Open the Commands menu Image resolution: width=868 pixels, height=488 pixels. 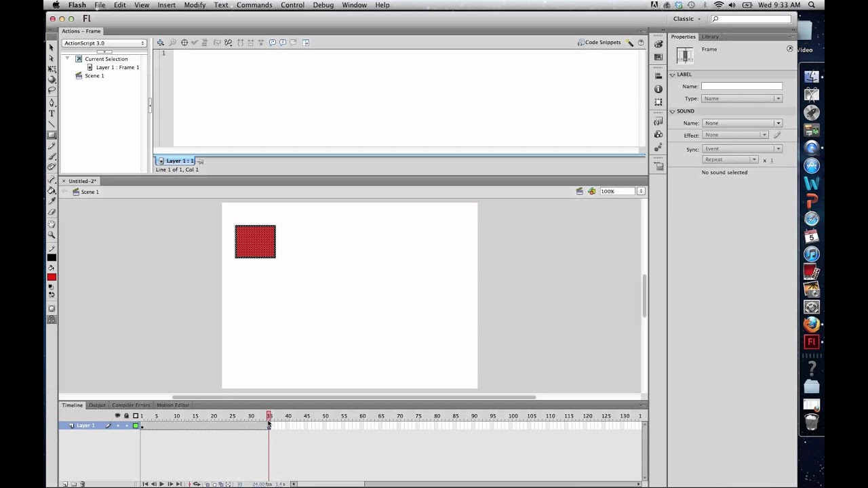point(254,5)
